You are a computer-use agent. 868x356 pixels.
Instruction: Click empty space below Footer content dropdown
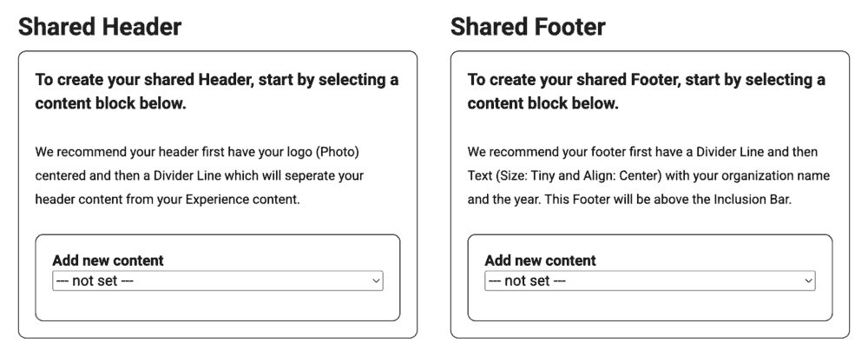click(649, 306)
